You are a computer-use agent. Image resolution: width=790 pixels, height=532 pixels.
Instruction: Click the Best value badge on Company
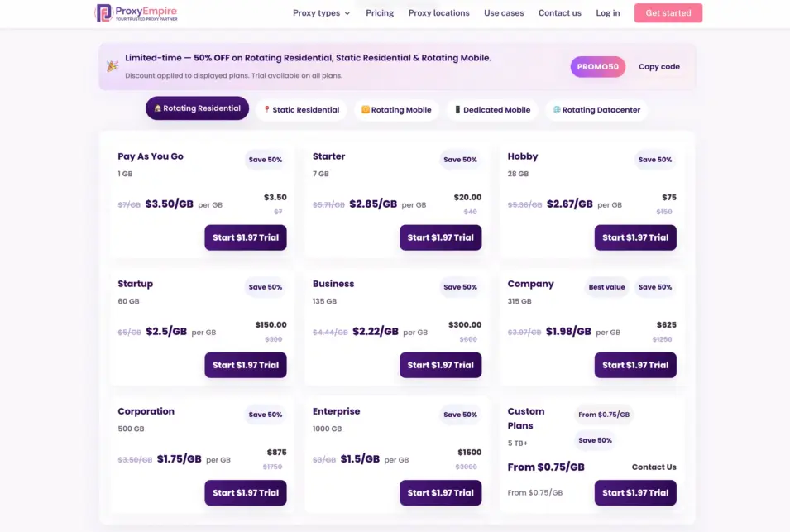click(606, 287)
